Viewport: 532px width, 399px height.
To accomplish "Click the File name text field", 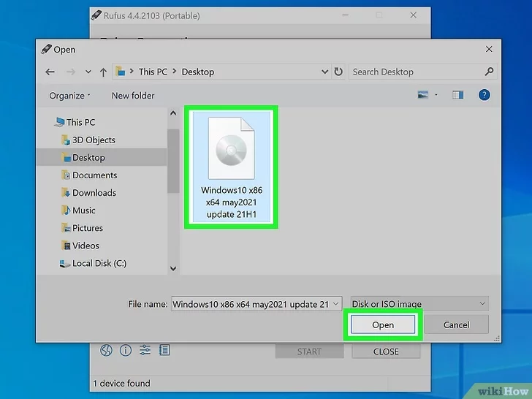I will [251, 304].
